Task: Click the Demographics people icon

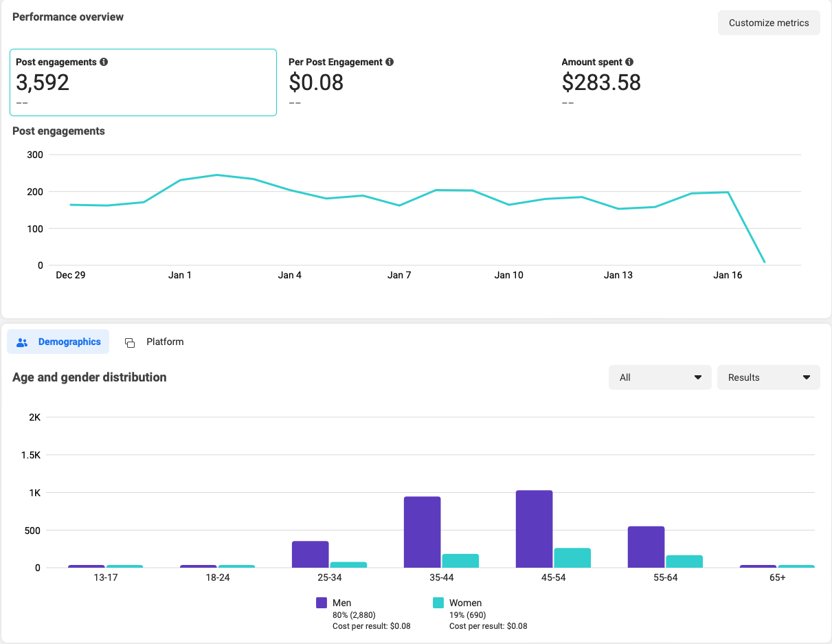Action: pos(22,342)
